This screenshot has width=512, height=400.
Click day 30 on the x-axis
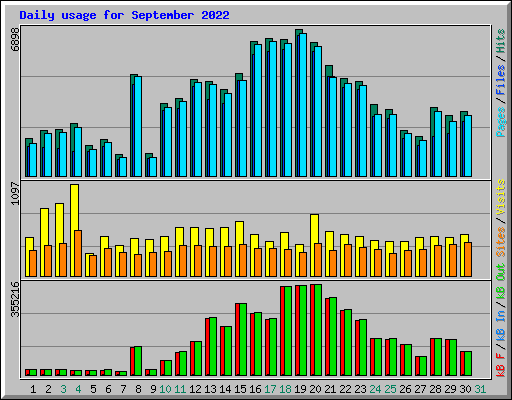click(465, 389)
